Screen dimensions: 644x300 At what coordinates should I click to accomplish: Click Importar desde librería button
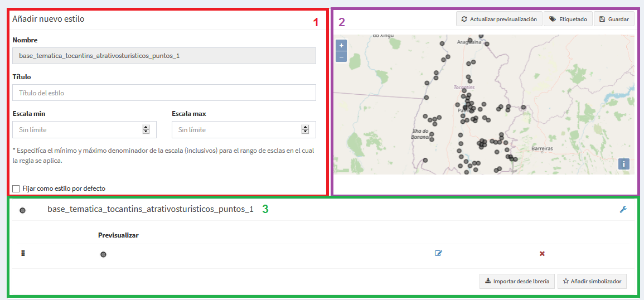pos(517,282)
